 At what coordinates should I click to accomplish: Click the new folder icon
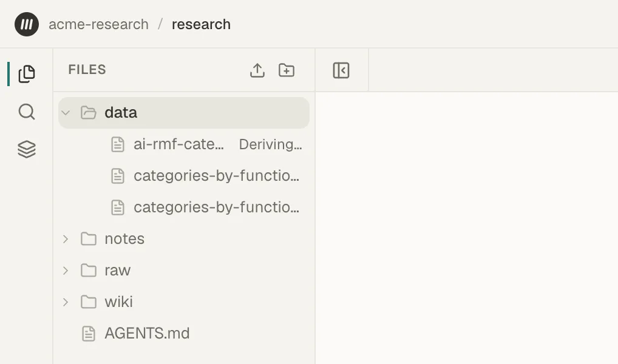click(x=287, y=70)
